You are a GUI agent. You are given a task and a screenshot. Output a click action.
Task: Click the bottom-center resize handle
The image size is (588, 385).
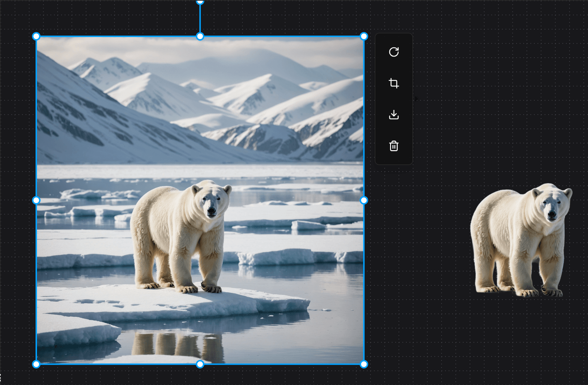click(x=200, y=364)
